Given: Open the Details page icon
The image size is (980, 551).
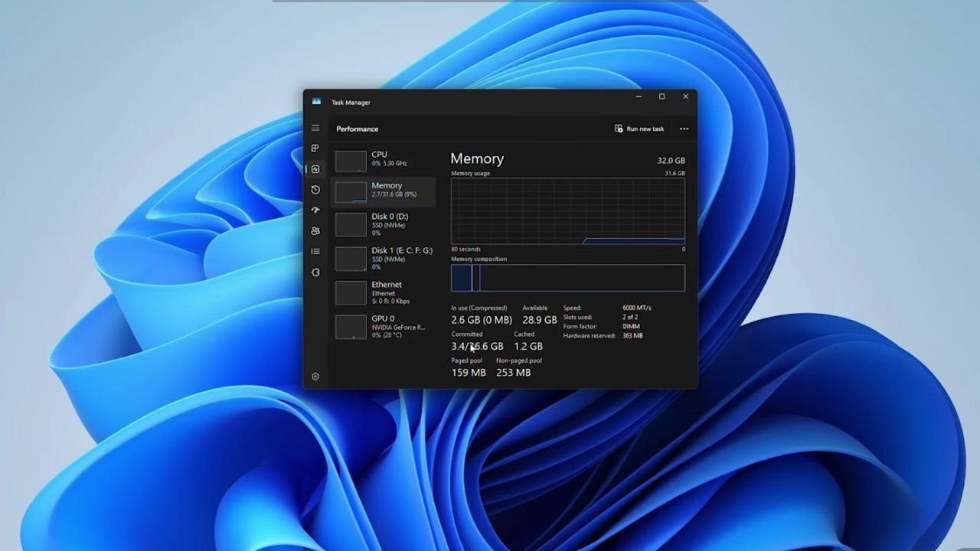Looking at the screenshot, I should pyautogui.click(x=315, y=251).
